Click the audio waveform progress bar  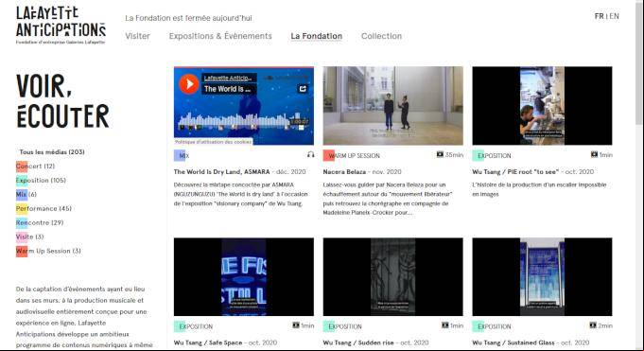[x=235, y=121]
